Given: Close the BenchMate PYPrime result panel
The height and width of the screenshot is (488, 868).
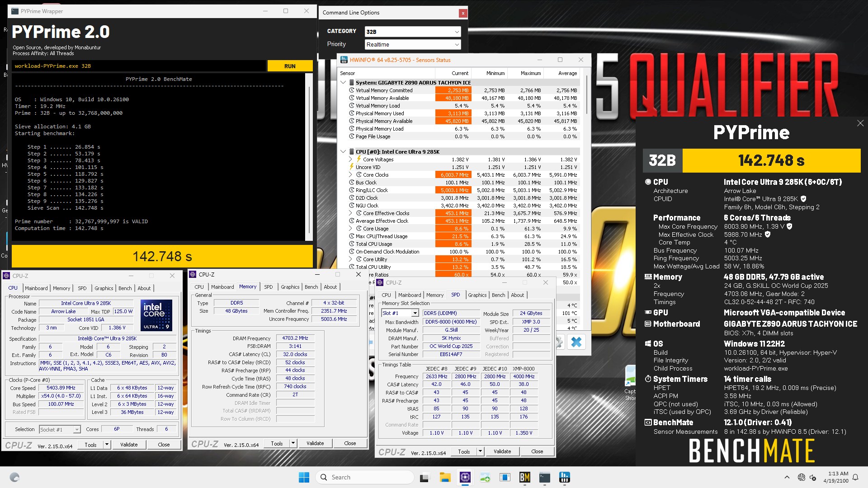Looking at the screenshot, I should click(x=860, y=123).
